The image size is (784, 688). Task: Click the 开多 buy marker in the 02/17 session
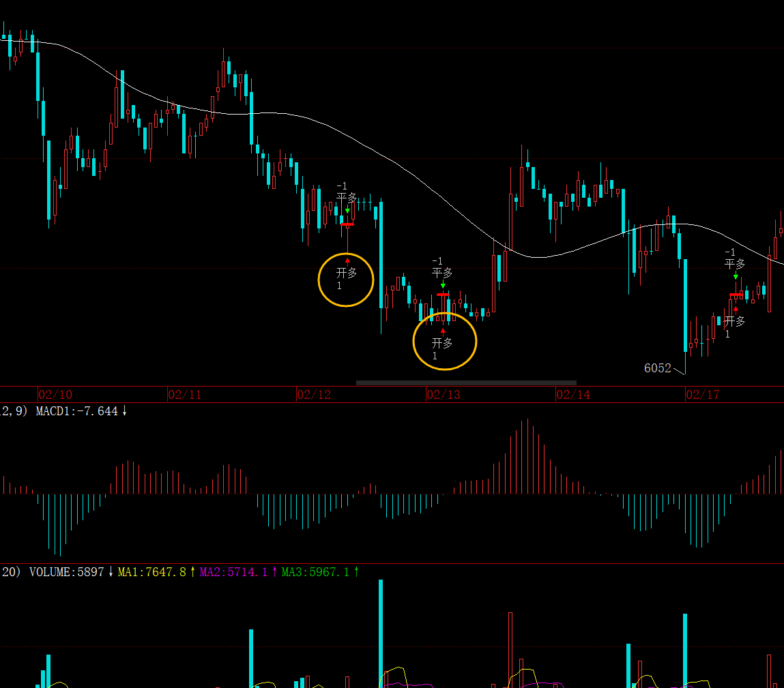point(735,320)
